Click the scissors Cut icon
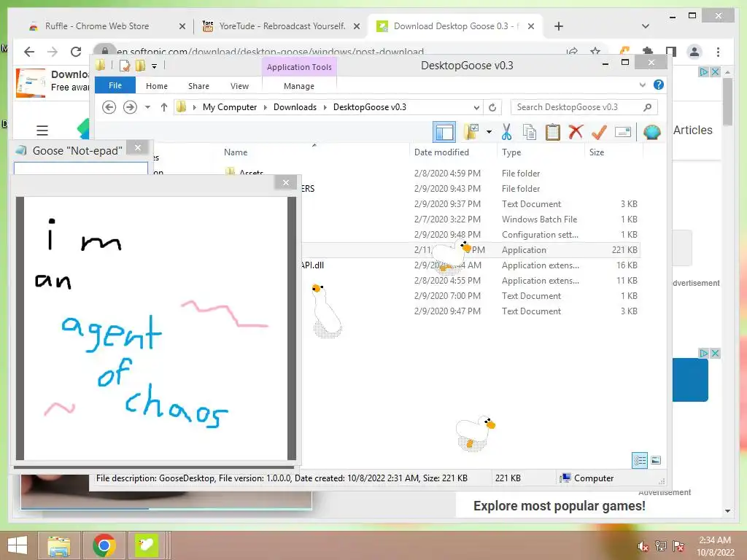The height and width of the screenshot is (560, 747). point(506,132)
